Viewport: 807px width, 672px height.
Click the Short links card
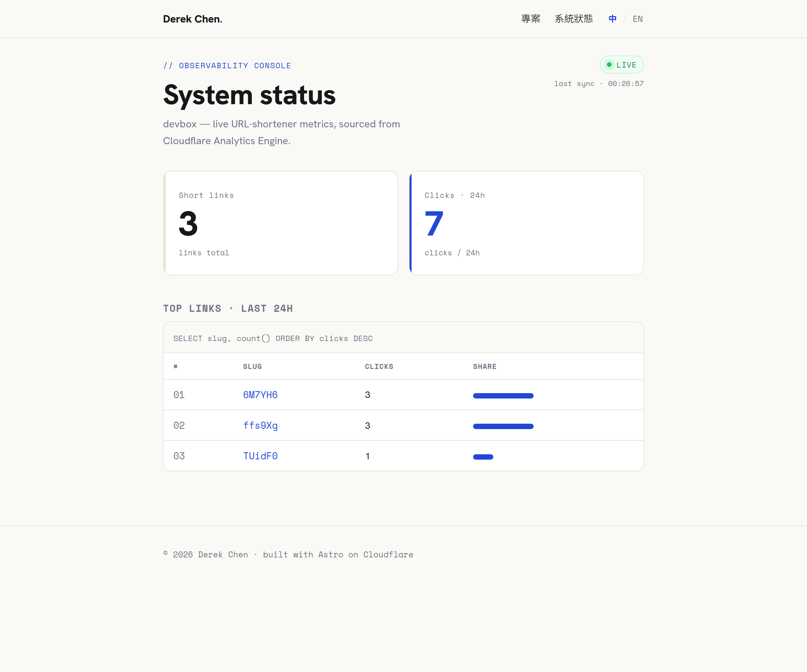pos(280,223)
